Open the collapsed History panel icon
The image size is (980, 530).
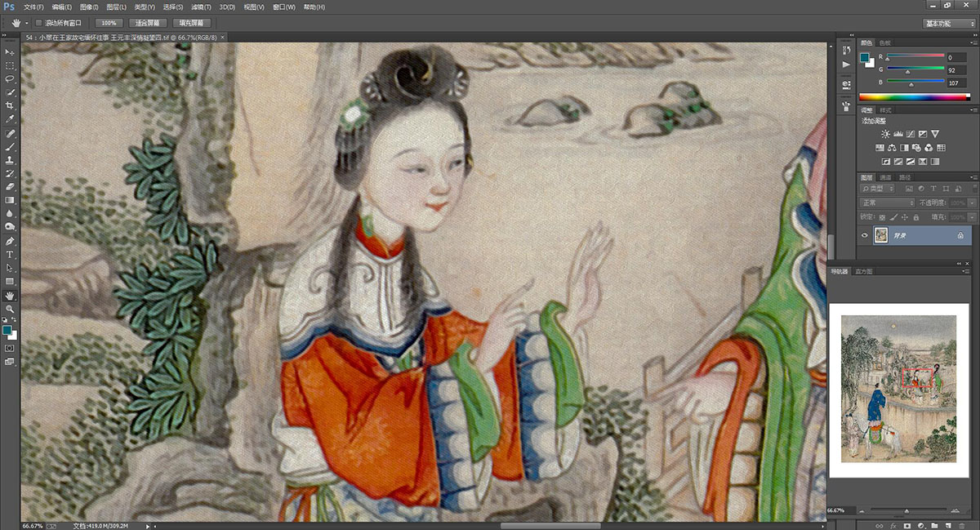point(846,51)
